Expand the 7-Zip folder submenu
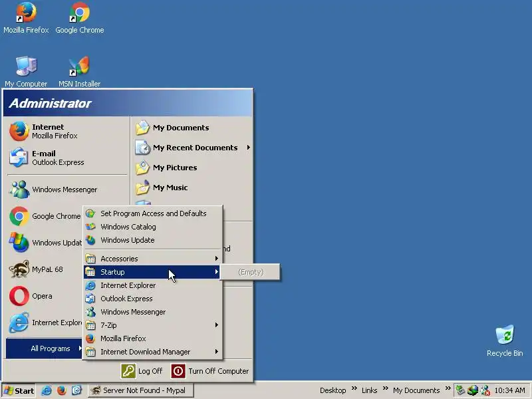This screenshot has height=399, width=532. point(153,325)
